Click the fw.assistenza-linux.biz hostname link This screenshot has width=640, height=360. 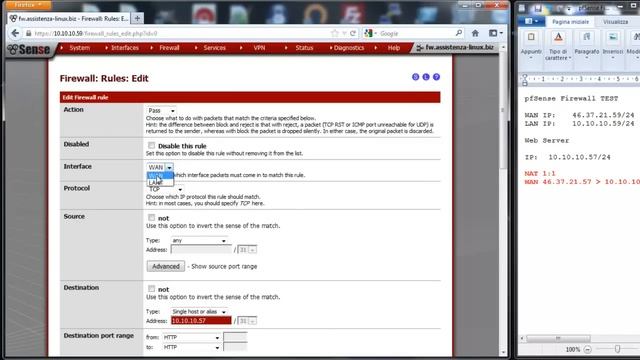point(459,48)
